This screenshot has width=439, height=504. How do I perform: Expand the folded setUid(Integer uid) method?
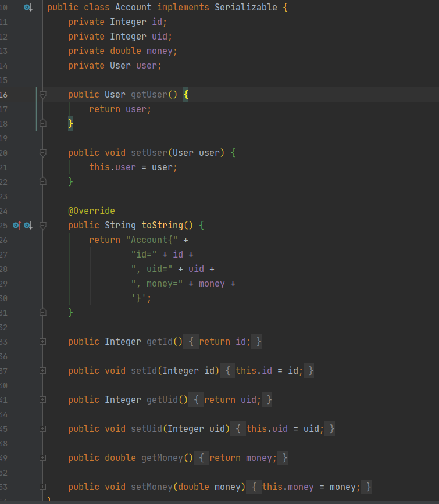(43, 429)
